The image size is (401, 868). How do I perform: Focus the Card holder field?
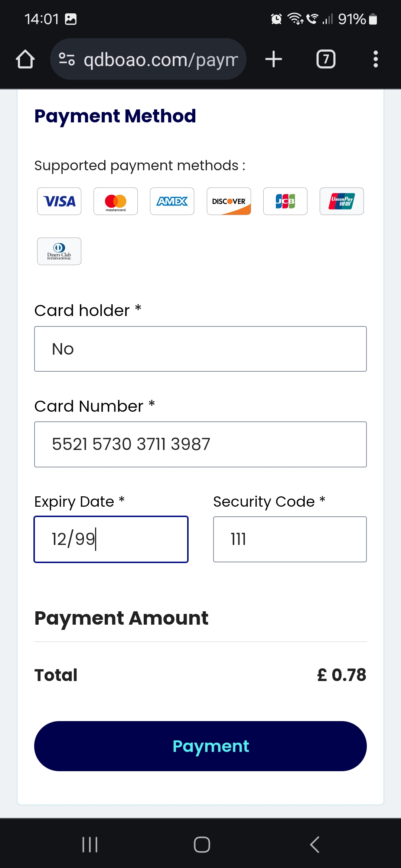(x=200, y=349)
